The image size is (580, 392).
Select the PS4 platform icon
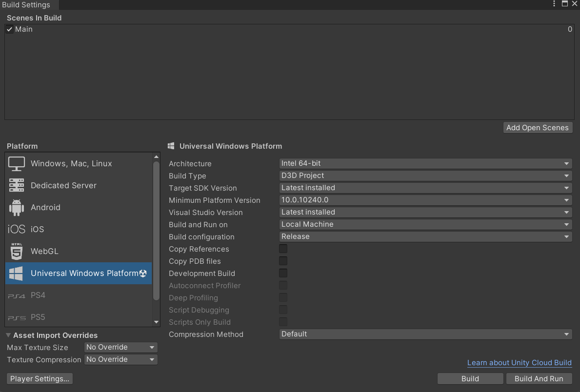[x=16, y=295]
